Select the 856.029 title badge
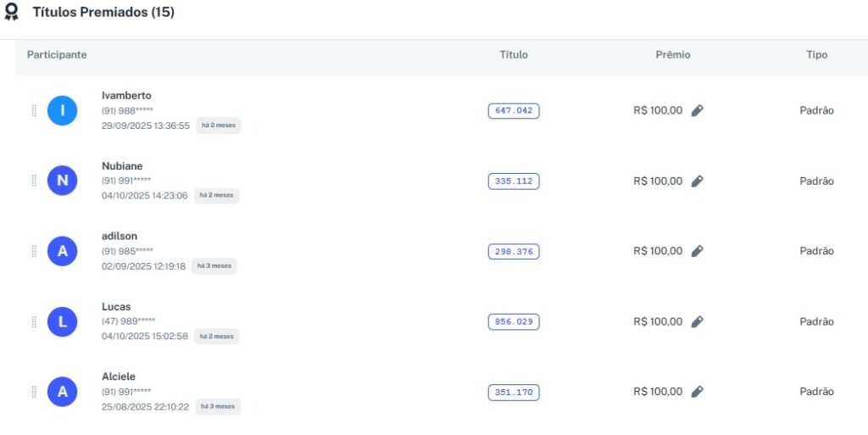 (514, 321)
